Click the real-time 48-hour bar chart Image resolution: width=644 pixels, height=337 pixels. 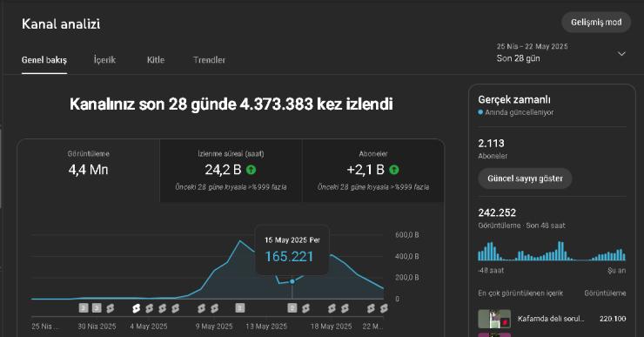click(552, 251)
